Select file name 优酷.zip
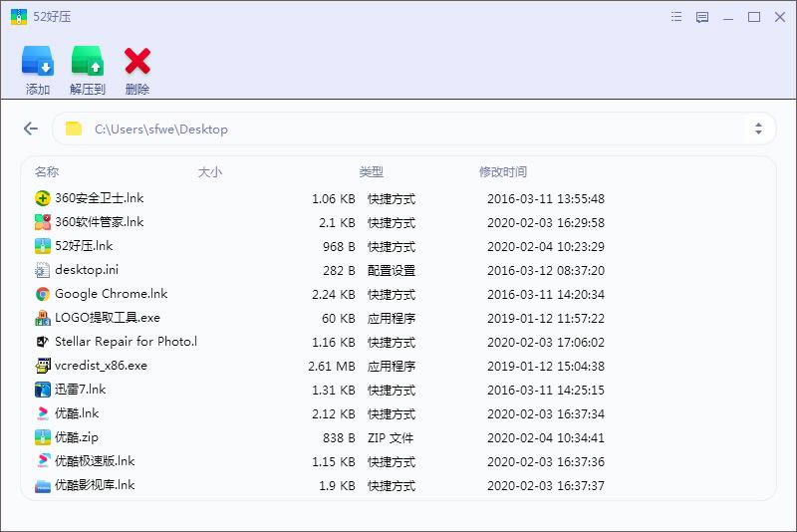Image resolution: width=797 pixels, height=532 pixels. pos(77,437)
